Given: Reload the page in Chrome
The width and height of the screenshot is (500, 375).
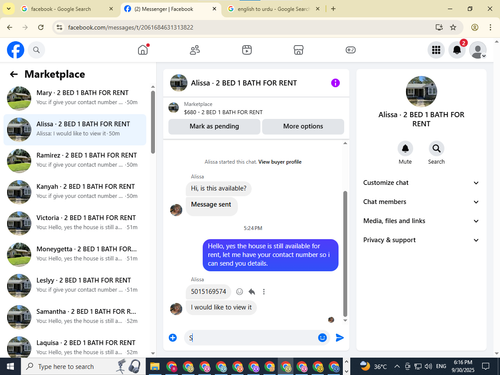Looking at the screenshot, I should click(41, 27).
